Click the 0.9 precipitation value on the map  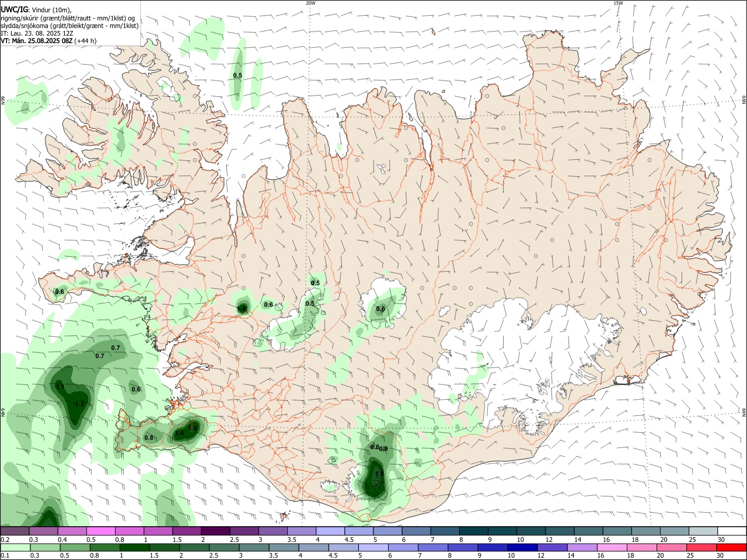pyautogui.click(x=383, y=449)
